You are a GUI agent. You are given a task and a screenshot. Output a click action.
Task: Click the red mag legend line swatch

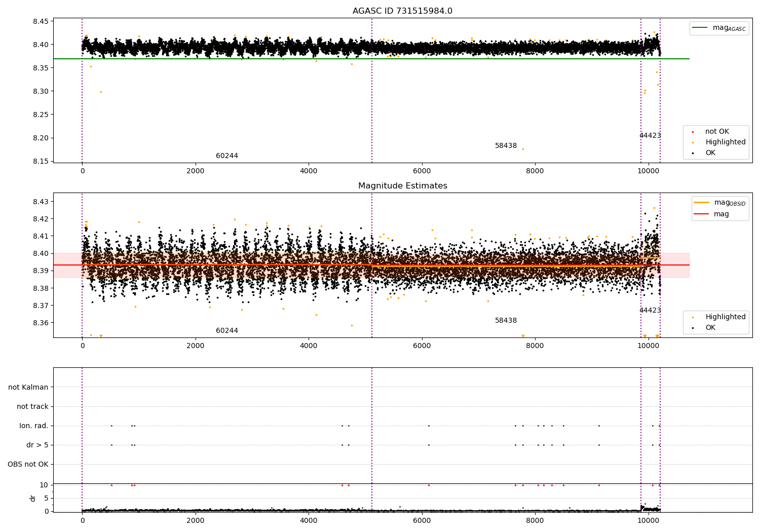702,214
